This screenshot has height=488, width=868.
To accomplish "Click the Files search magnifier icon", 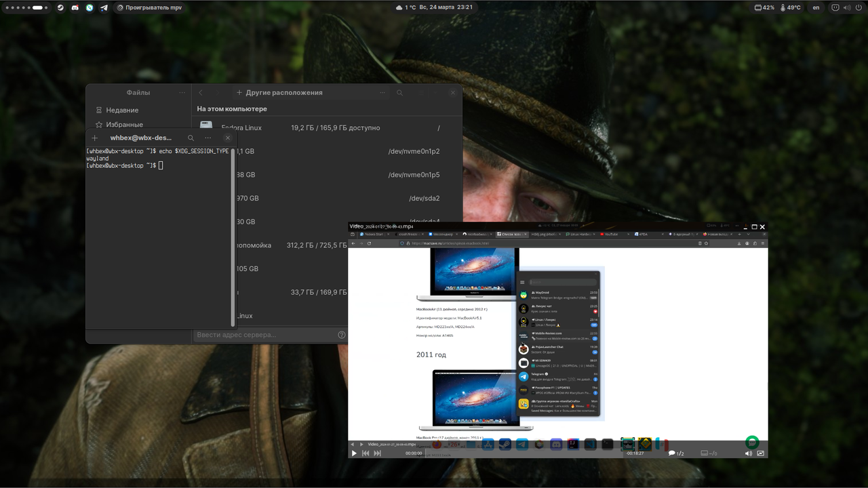I will (x=400, y=93).
